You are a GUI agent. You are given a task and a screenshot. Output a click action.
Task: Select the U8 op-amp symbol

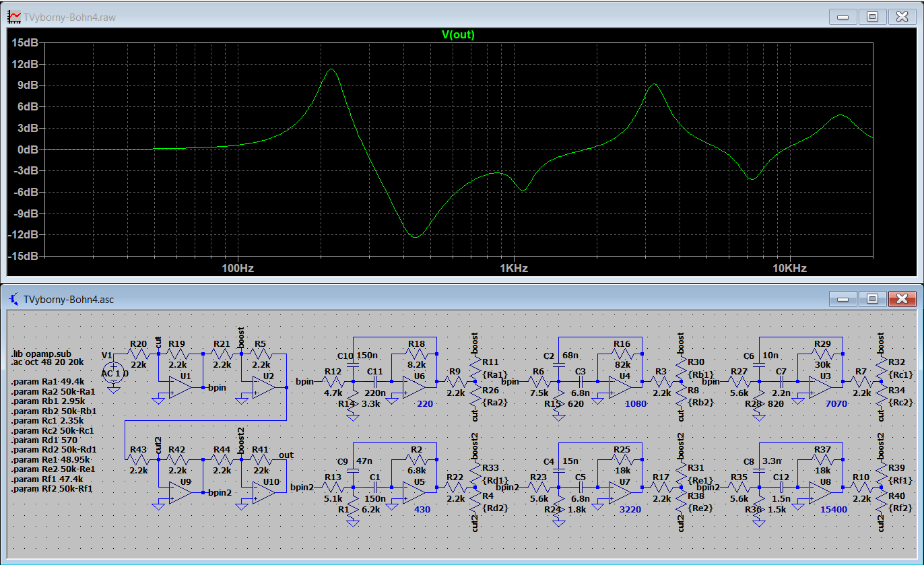click(x=821, y=492)
